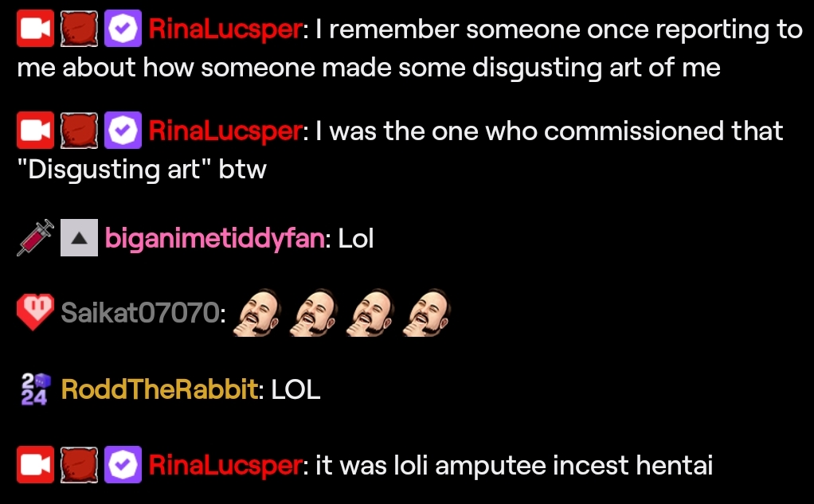Image resolution: width=814 pixels, height=504 pixels.
Task: Click the purple verified badge on the last RinaLucsper message
Action: tap(123, 464)
